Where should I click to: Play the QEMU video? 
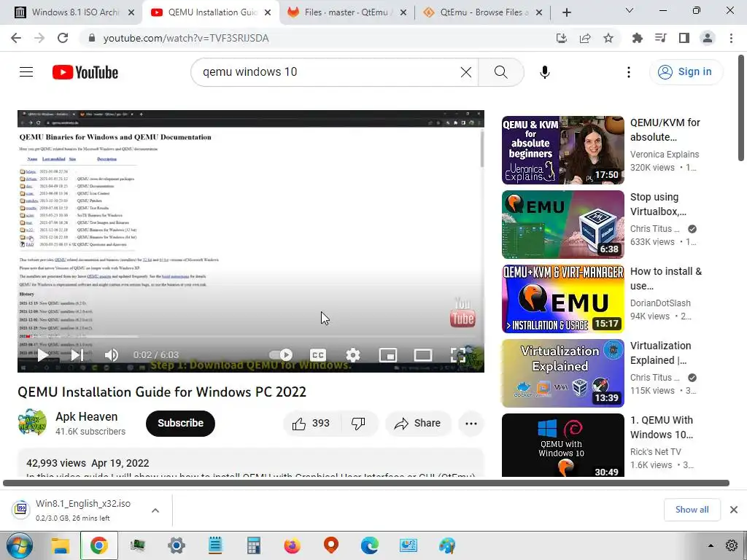click(x=42, y=355)
